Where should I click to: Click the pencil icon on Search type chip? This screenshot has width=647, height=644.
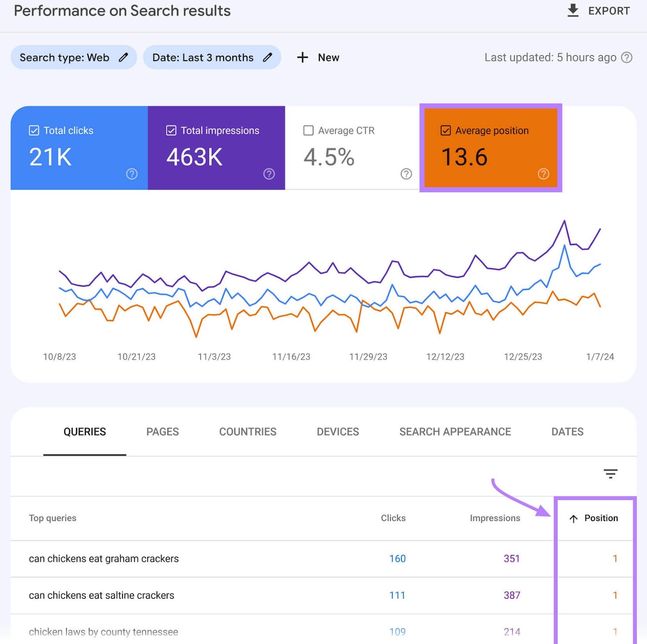click(123, 57)
